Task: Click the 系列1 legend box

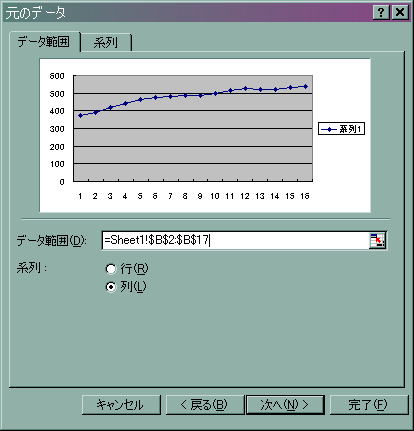Action: 341,129
